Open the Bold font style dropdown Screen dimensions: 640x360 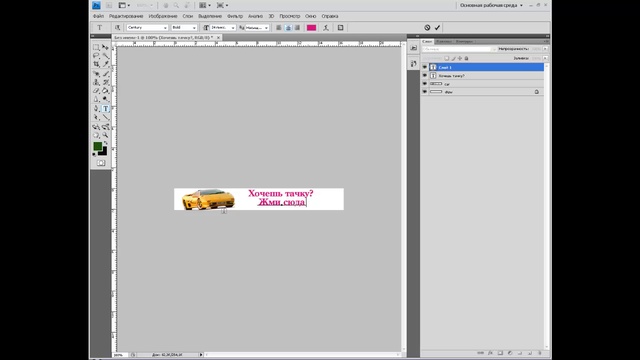coord(194,28)
